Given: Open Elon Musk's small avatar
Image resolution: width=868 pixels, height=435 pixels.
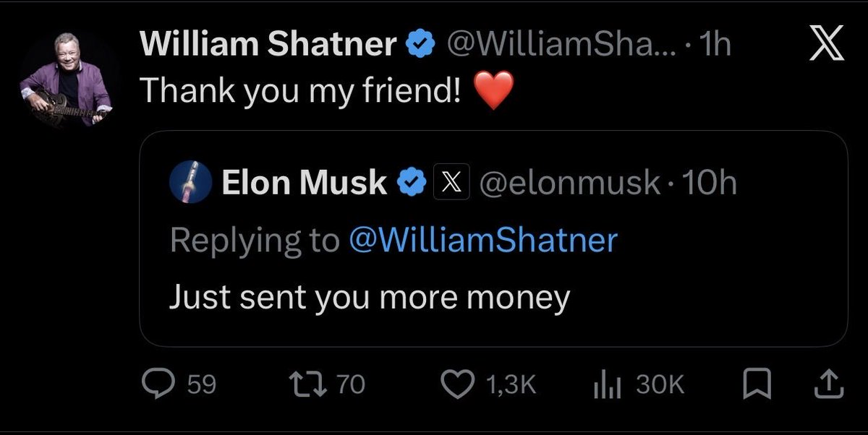Looking at the screenshot, I should [191, 182].
